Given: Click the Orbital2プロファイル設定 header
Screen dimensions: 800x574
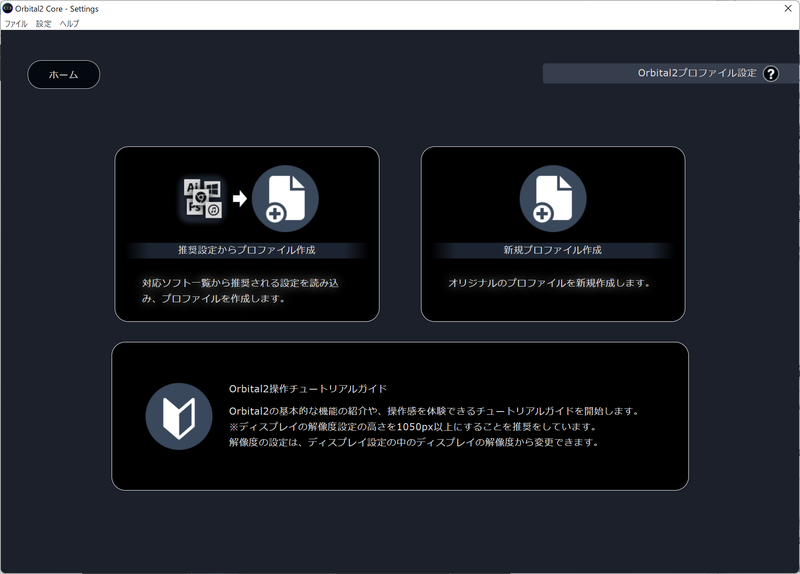Looking at the screenshot, I should (697, 73).
